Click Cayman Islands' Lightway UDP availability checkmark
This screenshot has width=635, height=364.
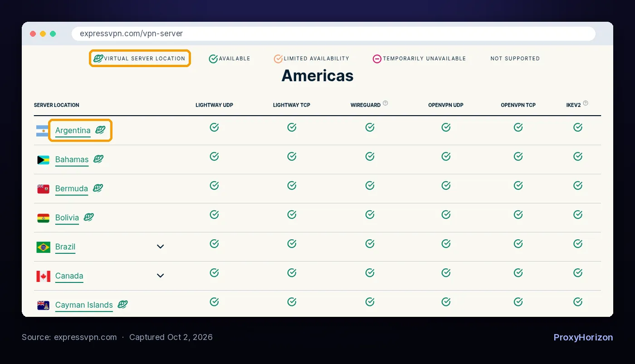tap(215, 302)
